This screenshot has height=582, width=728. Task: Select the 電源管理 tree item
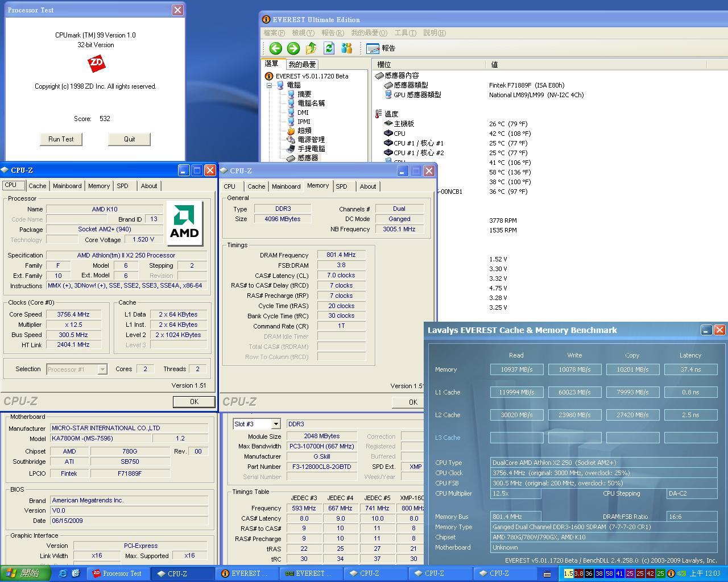311,140
